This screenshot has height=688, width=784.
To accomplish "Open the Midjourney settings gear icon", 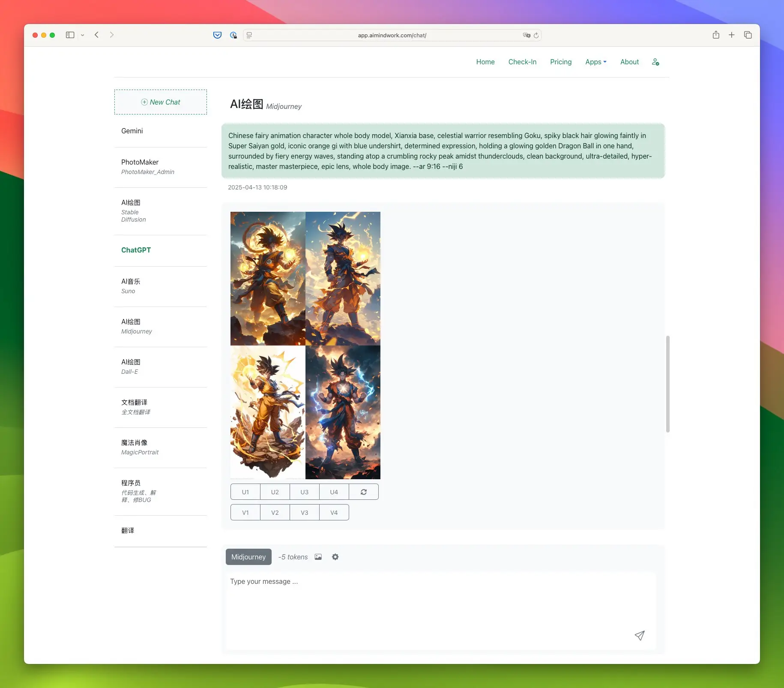I will click(x=335, y=557).
